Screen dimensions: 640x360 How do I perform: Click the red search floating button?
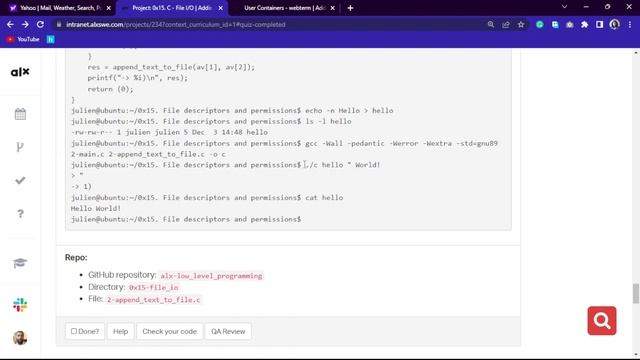(x=602, y=321)
